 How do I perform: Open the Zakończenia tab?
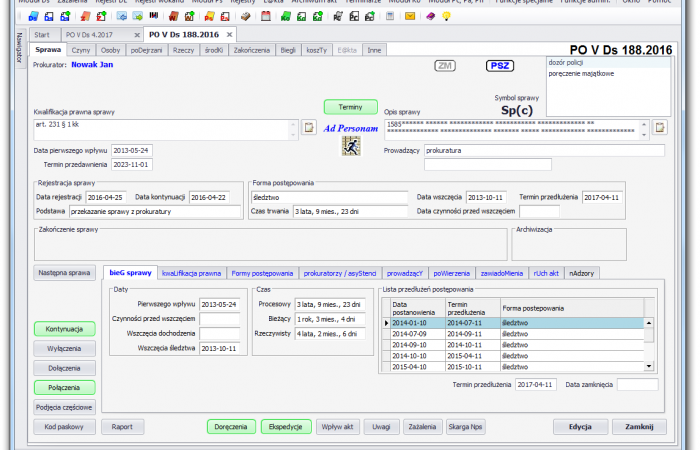(252, 50)
